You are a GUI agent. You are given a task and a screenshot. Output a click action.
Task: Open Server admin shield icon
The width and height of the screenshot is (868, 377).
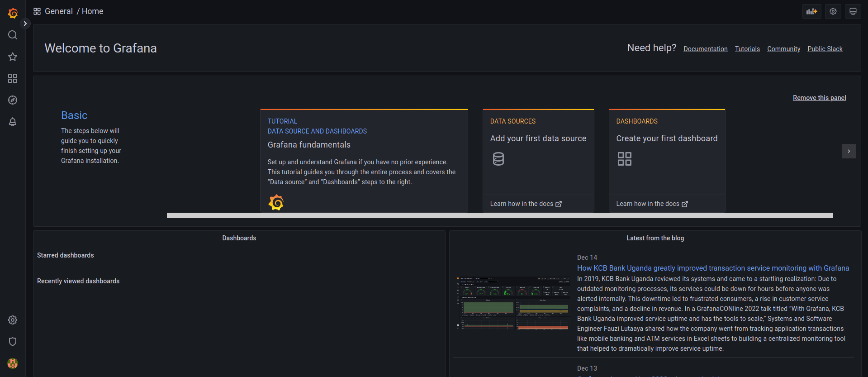[13, 342]
